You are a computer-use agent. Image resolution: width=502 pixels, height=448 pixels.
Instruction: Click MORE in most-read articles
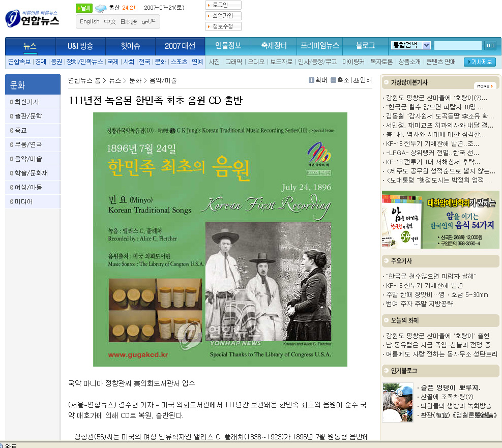485,86
